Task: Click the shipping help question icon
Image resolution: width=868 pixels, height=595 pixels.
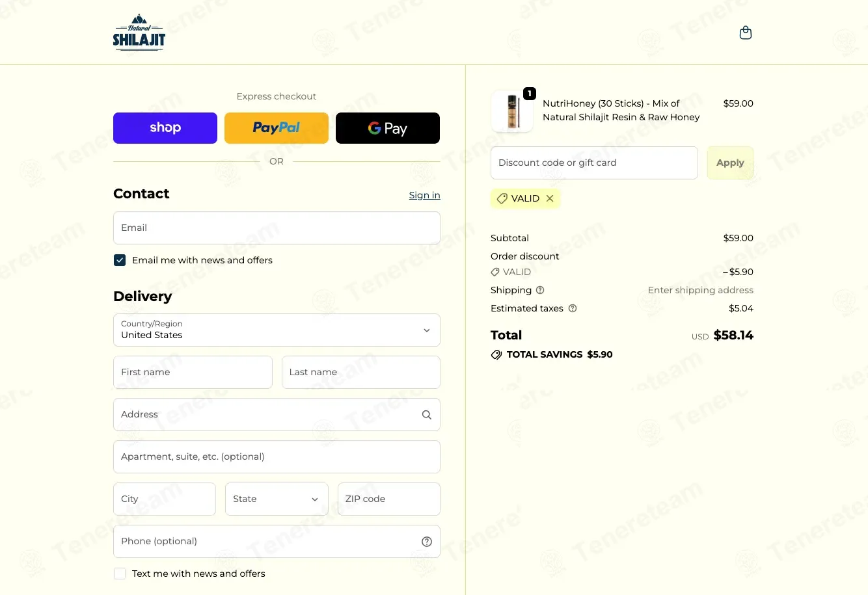Action: (540, 290)
